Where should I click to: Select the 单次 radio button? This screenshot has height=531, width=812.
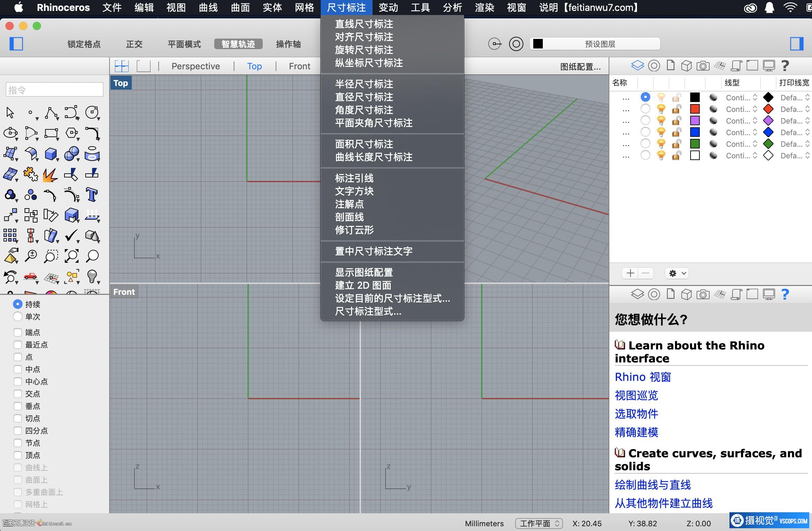pos(18,317)
